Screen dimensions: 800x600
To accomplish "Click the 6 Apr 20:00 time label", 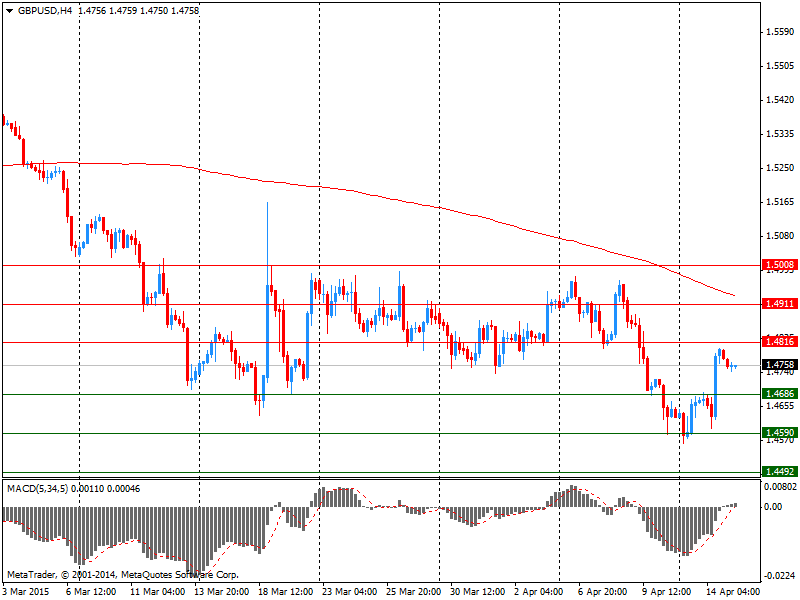I will point(603,592).
